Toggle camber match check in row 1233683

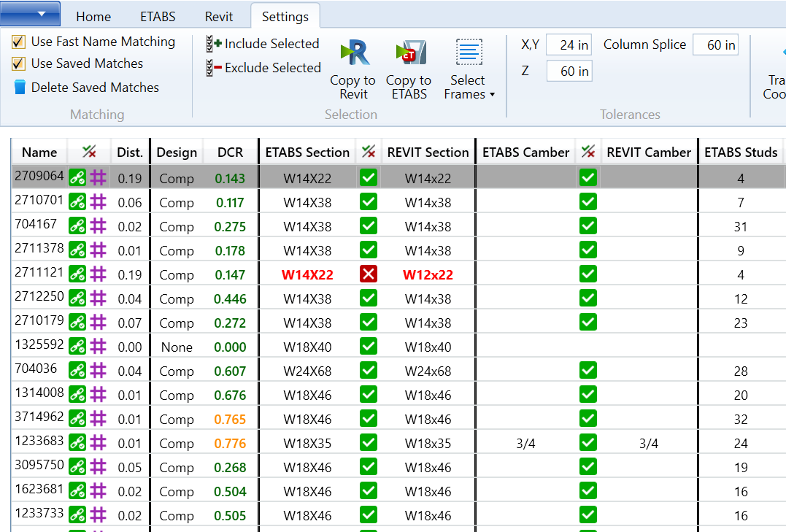tap(588, 442)
